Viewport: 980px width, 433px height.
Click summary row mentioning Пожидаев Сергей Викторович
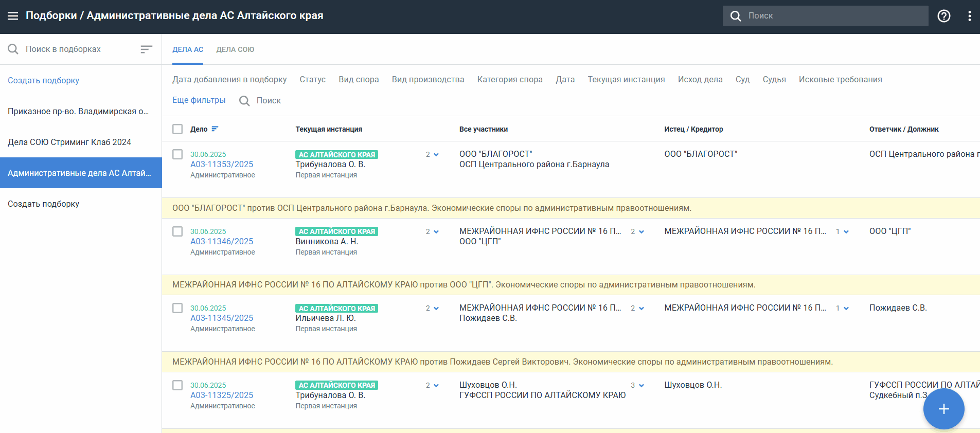(x=571, y=362)
